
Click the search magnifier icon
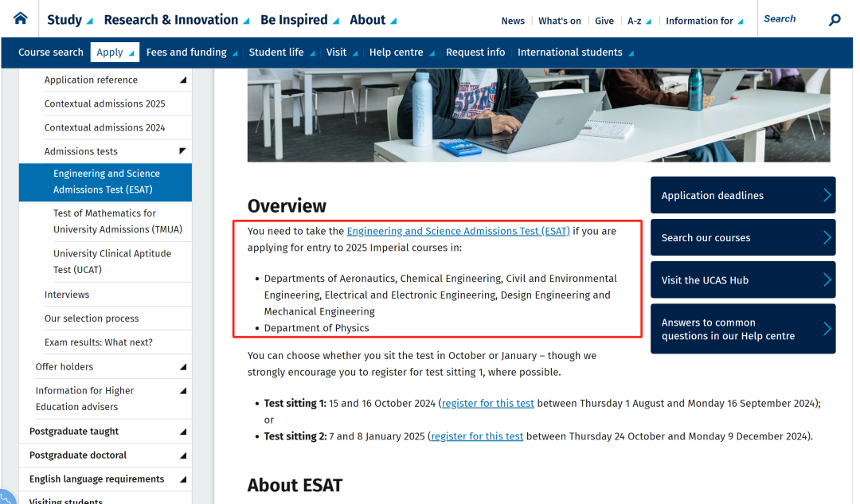(x=835, y=20)
